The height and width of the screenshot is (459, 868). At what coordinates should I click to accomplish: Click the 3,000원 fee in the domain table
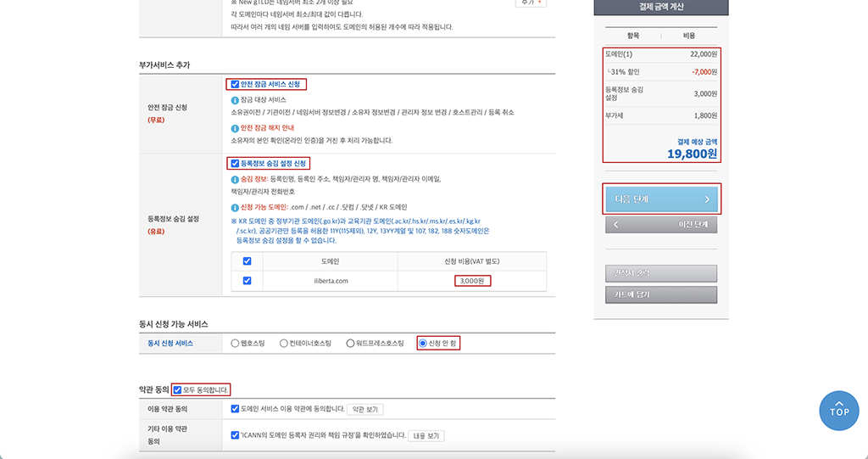(472, 281)
